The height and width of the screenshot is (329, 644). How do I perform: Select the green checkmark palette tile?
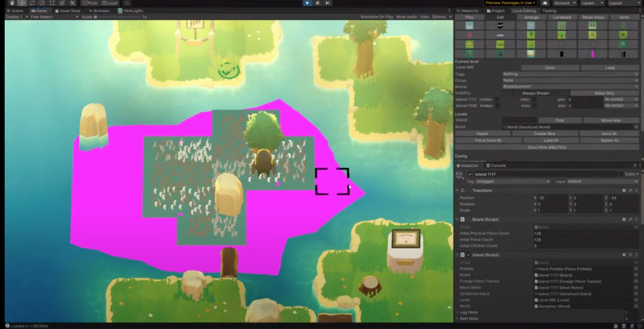point(623,25)
